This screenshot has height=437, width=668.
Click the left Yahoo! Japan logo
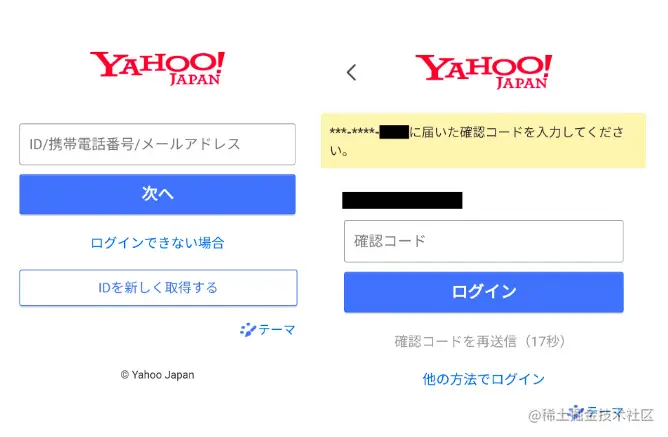point(157,69)
